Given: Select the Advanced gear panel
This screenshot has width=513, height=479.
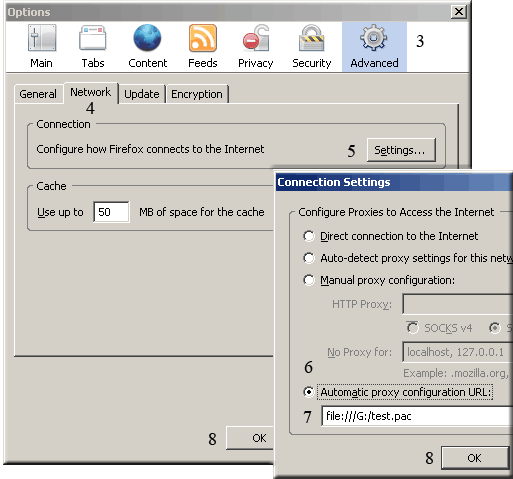Looking at the screenshot, I should 374,47.
